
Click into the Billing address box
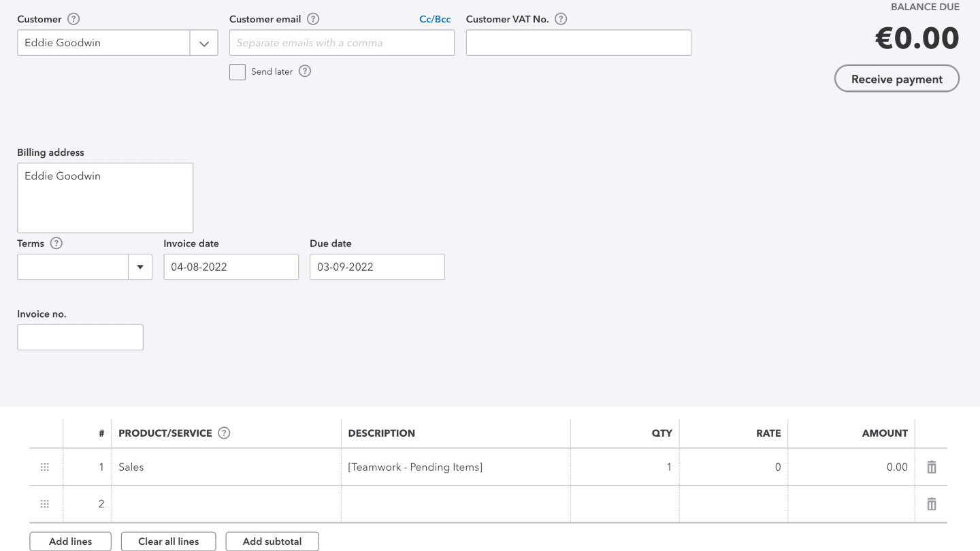[105, 198]
